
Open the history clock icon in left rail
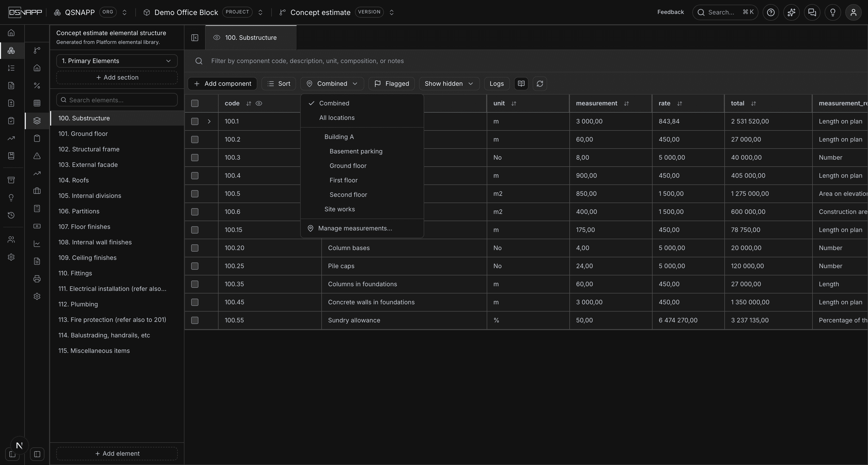[x=11, y=215]
